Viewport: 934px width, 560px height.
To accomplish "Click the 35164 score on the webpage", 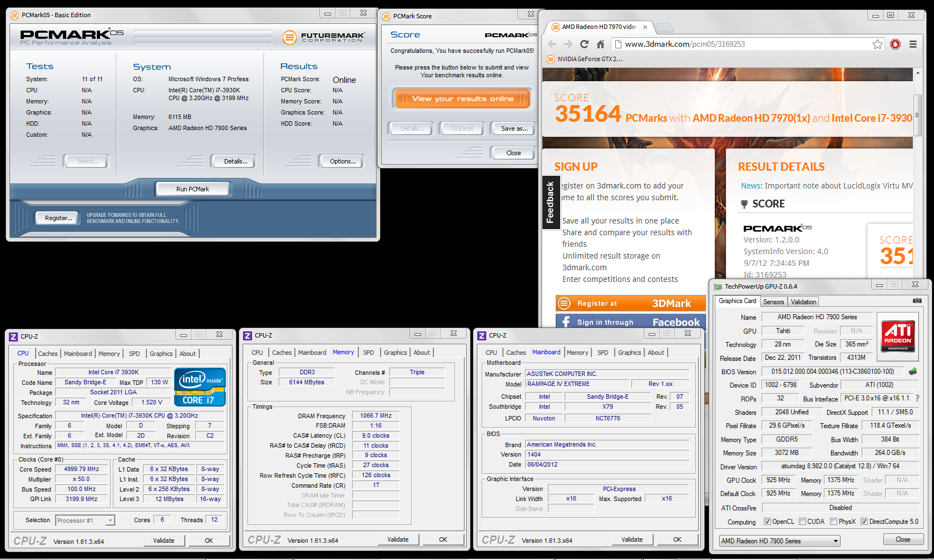I will pyautogui.click(x=587, y=113).
